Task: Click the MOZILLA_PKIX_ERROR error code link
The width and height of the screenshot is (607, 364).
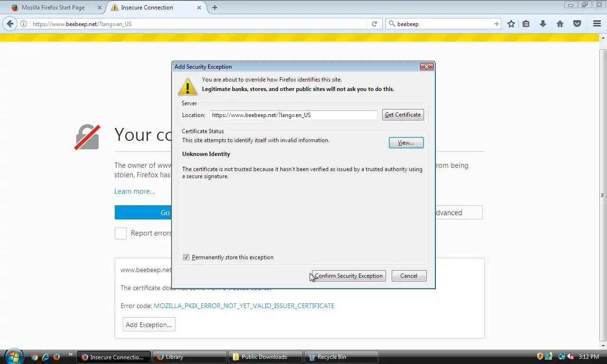Action: (x=244, y=306)
